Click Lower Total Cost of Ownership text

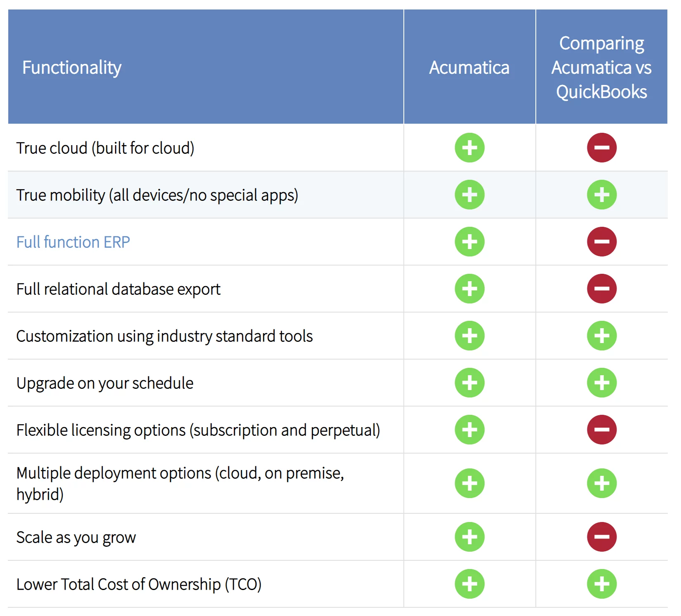[x=139, y=584]
